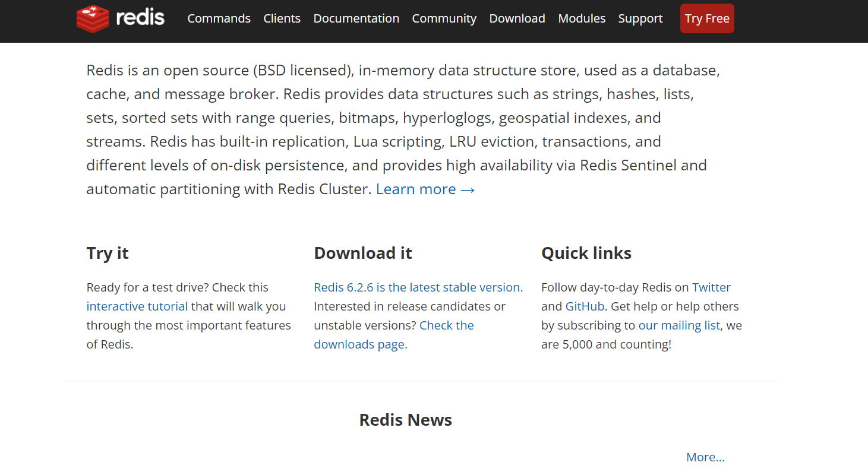Visit the Twitter quick link
The width and height of the screenshot is (868, 475).
coord(711,287)
